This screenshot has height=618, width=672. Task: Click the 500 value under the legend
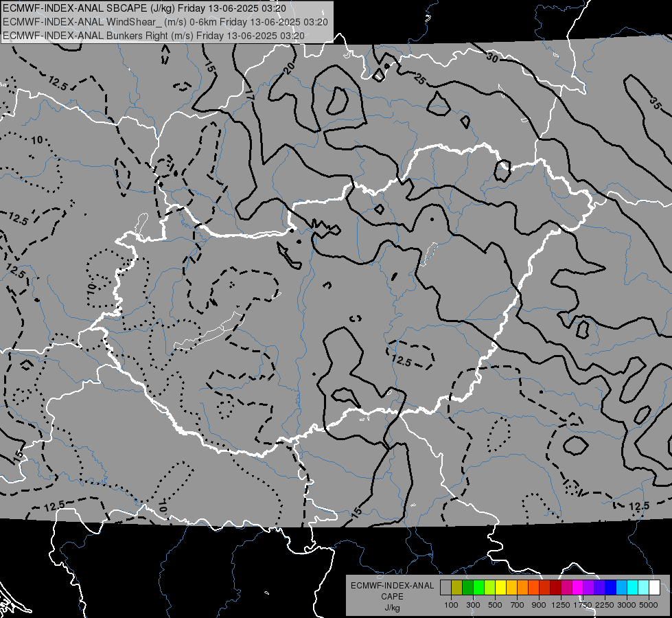[x=495, y=605]
